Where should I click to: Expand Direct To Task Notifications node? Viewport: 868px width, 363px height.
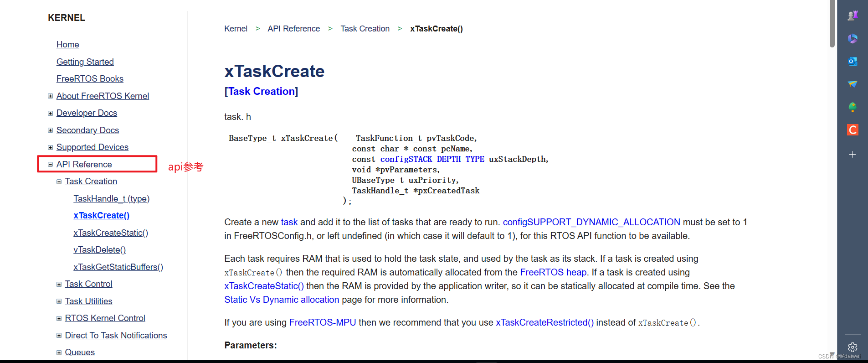click(x=59, y=336)
